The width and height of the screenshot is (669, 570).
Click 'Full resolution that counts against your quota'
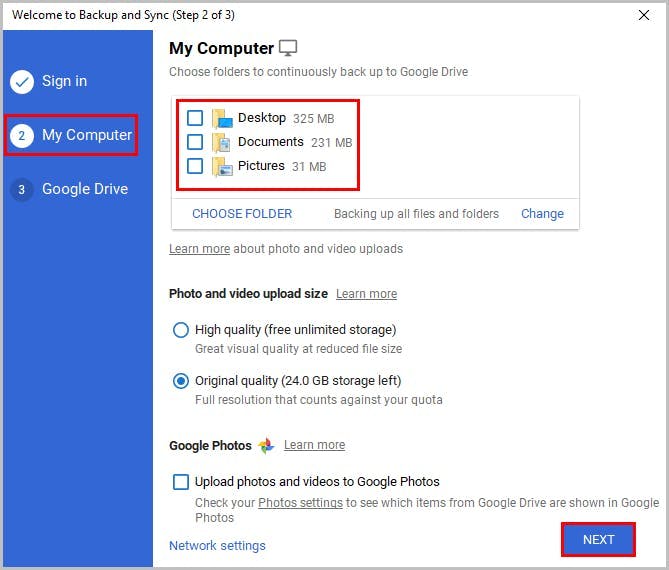319,400
